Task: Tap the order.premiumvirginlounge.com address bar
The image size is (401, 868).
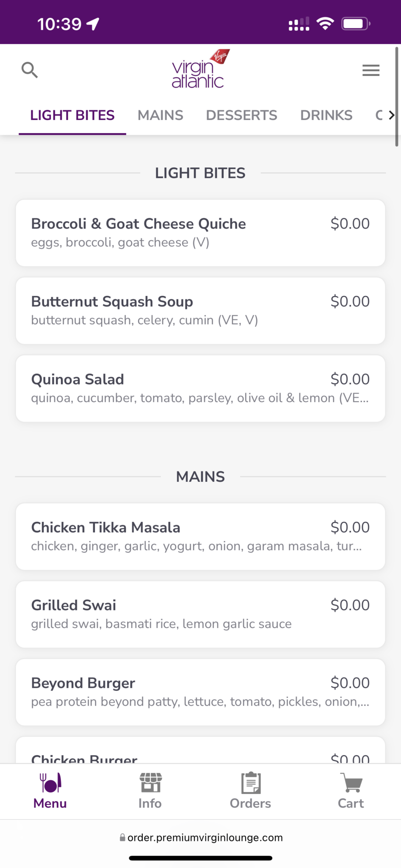Action: click(x=205, y=837)
